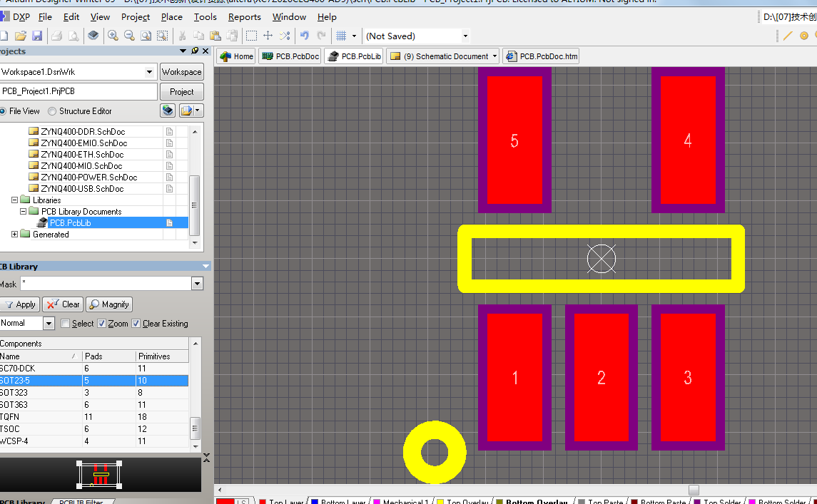This screenshot has height=504, width=817.
Task: Click the Workspace button
Action: [181, 72]
